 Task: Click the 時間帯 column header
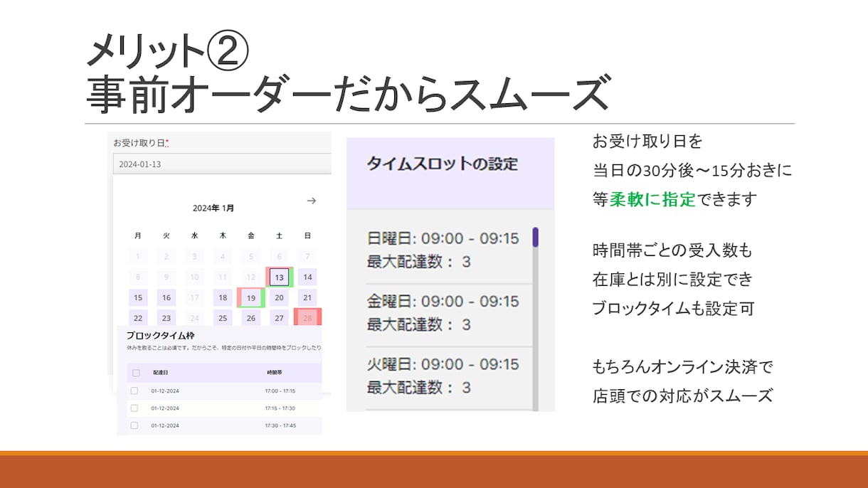[274, 373]
